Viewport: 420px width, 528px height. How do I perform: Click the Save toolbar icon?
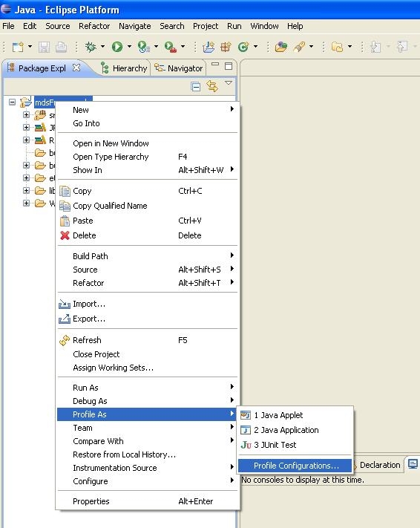coord(44,47)
